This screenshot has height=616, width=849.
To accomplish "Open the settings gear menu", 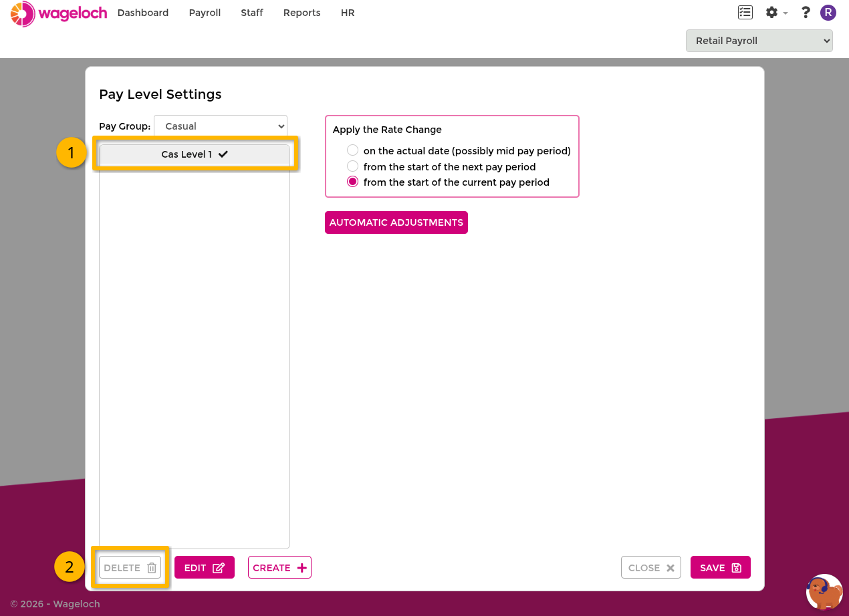I will coord(772,12).
